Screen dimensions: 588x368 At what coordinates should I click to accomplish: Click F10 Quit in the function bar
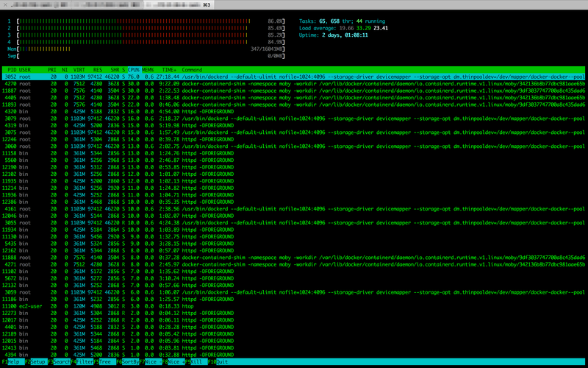(218, 361)
